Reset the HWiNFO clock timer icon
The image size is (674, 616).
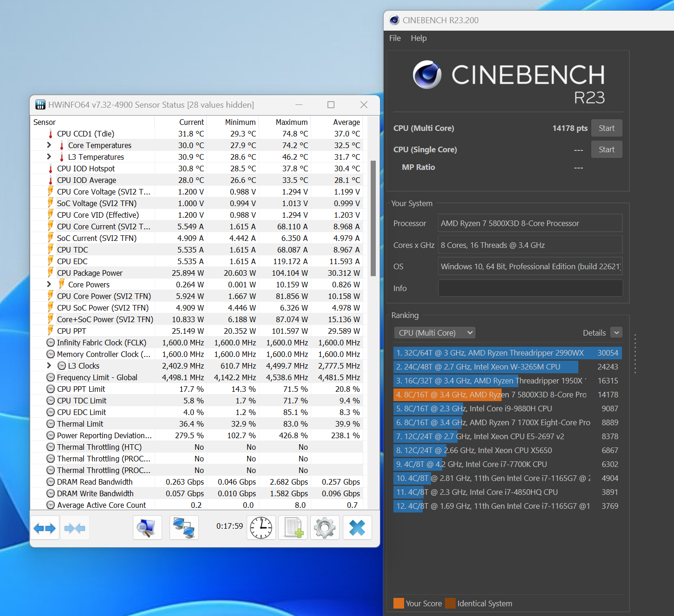point(261,528)
